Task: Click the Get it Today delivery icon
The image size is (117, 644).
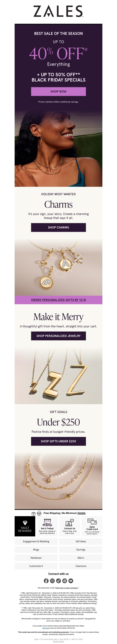Action: pos(47,522)
